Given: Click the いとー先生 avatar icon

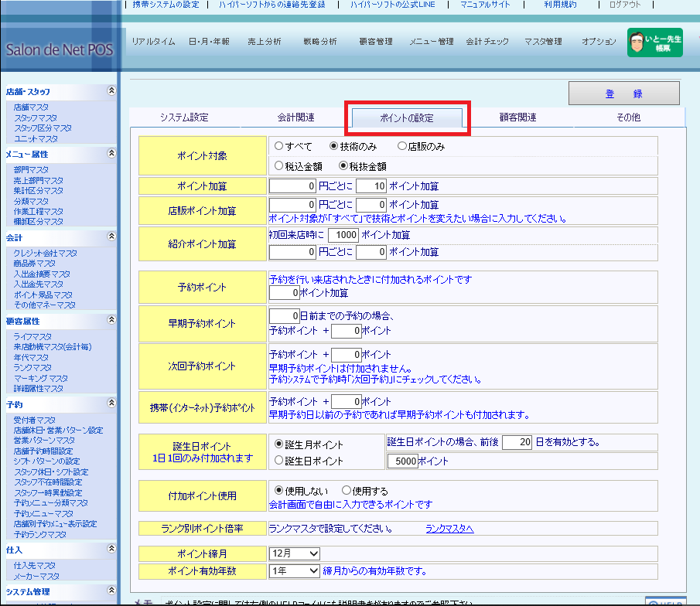Looking at the screenshot, I should tap(636, 43).
